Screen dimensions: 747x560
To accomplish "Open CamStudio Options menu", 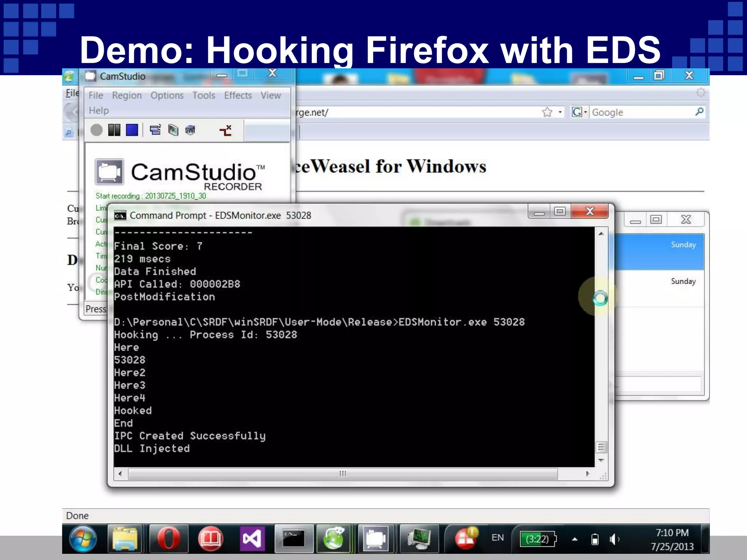I will (x=167, y=96).
